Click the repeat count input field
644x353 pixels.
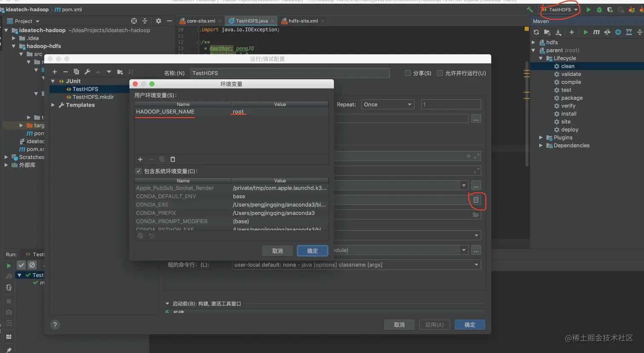point(451,104)
